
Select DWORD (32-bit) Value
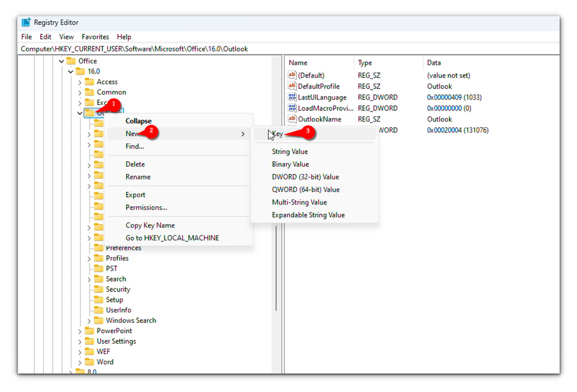(x=315, y=177)
